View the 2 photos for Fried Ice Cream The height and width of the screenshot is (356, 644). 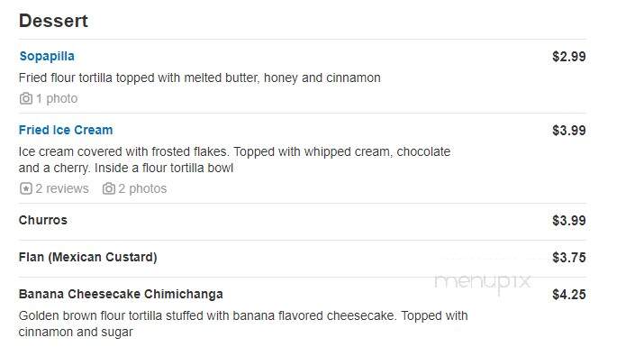tap(142, 188)
